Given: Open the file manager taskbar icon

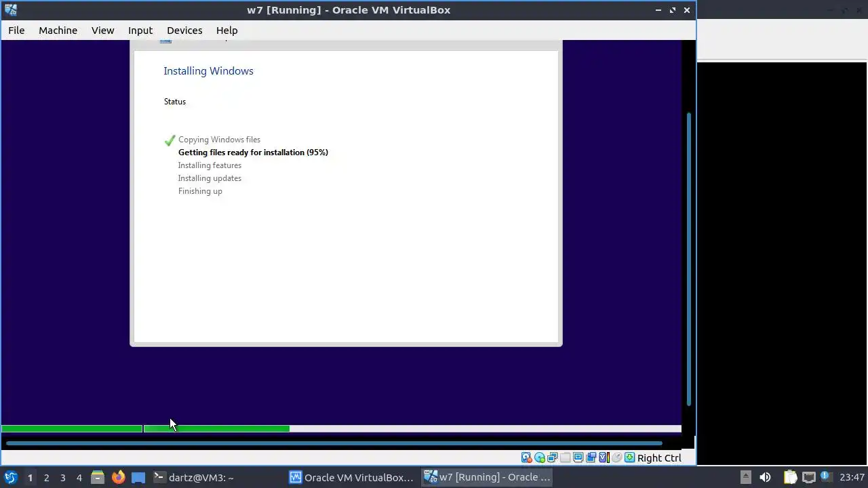Looking at the screenshot, I should (x=98, y=477).
